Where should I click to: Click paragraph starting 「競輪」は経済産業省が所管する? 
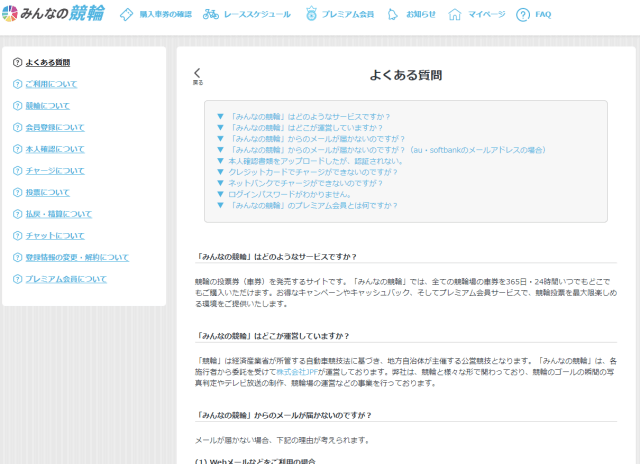pyautogui.click(x=406, y=372)
